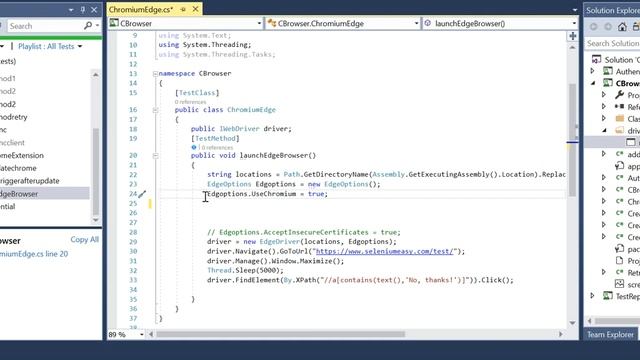Click the Properties wrench icon
The height and width of the screenshot is (360, 640).
click(619, 95)
